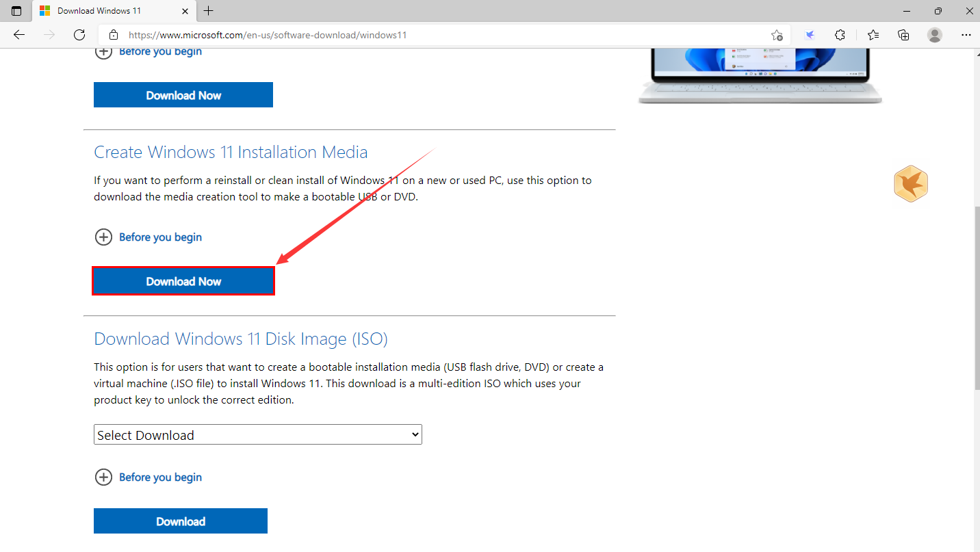This screenshot has height=552, width=980.
Task: Open the Collections panel
Action: [903, 35]
